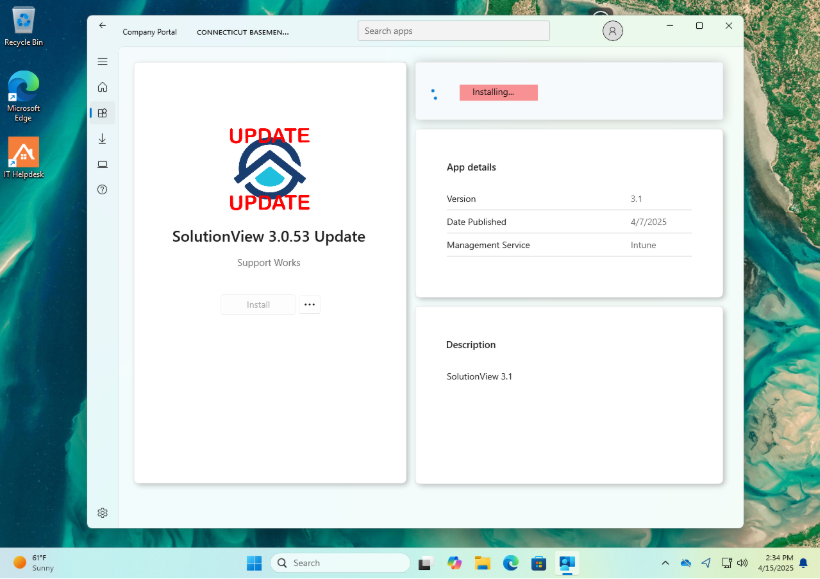820x579 pixels.
Task: Click the App details heading
Action: [x=471, y=167]
